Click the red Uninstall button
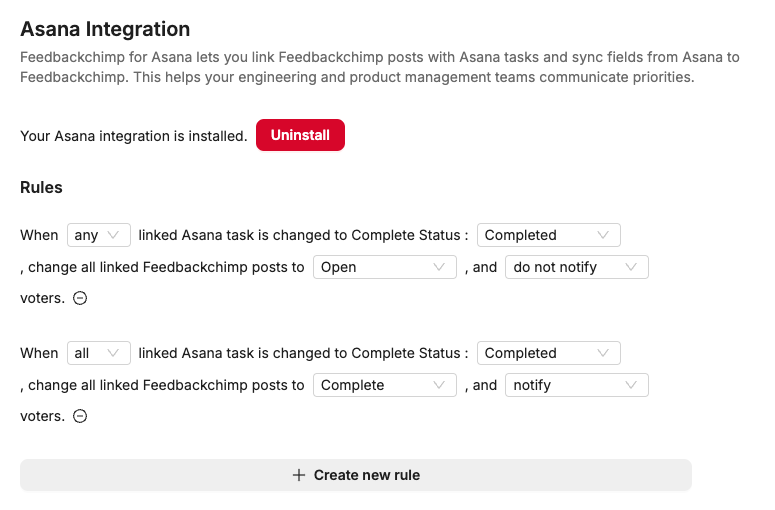Image resolution: width=775 pixels, height=510 pixels. (300, 135)
